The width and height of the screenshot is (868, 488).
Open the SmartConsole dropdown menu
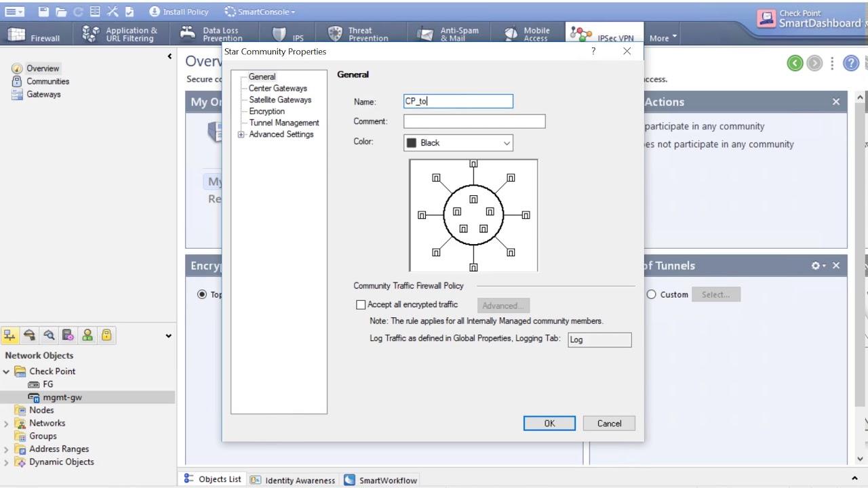pos(260,12)
